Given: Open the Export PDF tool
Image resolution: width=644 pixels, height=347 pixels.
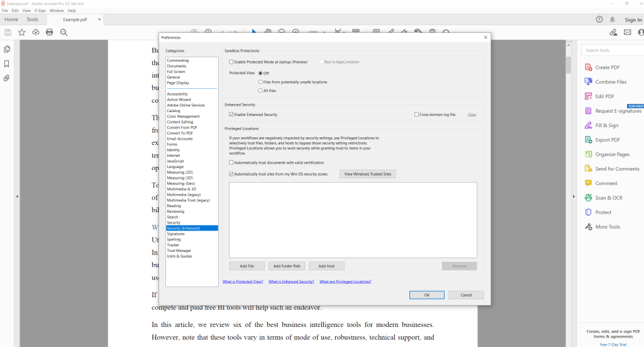Looking at the screenshot, I should click(602, 140).
